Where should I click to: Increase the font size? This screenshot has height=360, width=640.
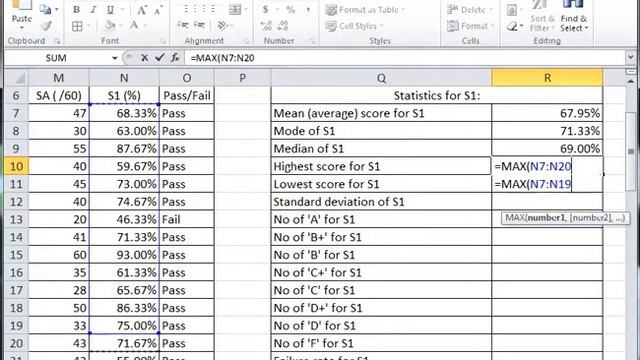pos(142,10)
